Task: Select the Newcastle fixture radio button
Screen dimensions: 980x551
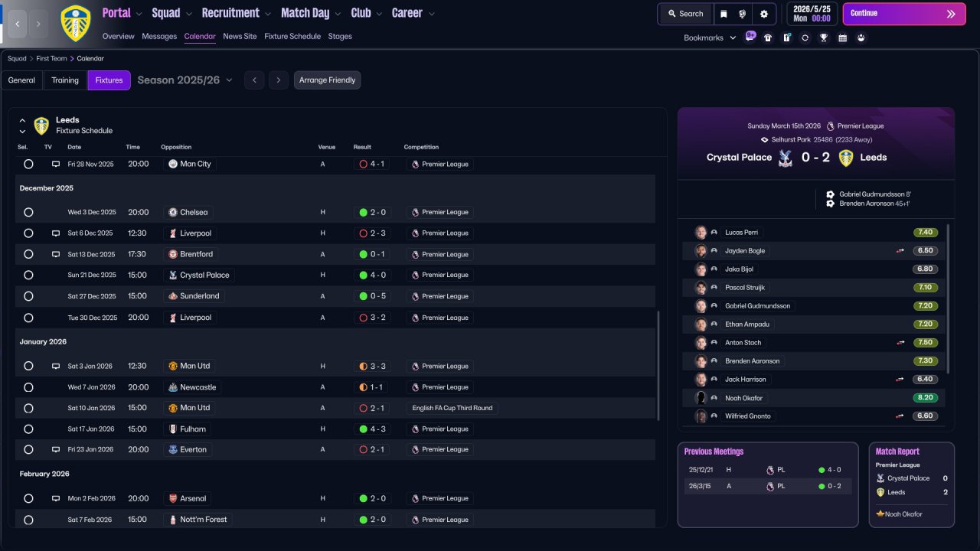Action: click(28, 387)
